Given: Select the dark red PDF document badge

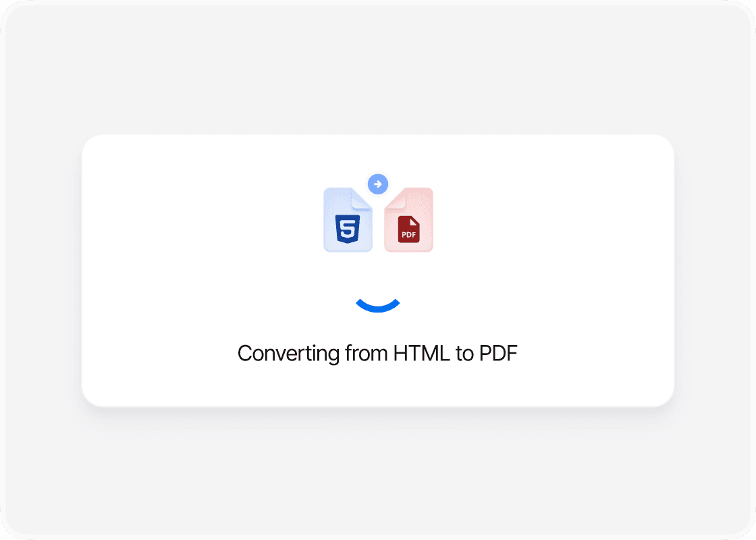Looking at the screenshot, I should [x=408, y=229].
